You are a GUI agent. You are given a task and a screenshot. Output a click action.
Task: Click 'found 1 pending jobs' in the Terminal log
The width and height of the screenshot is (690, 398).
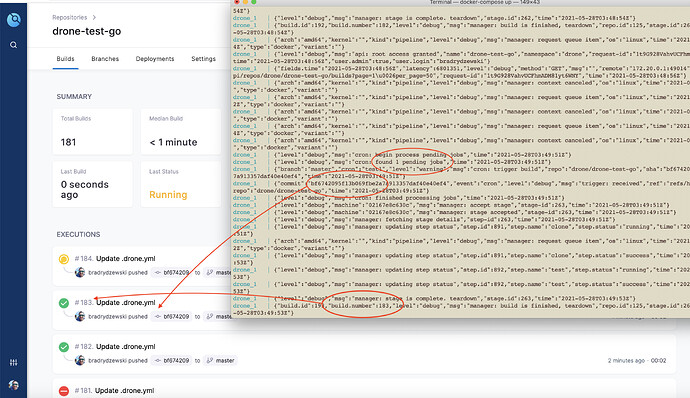coord(409,162)
